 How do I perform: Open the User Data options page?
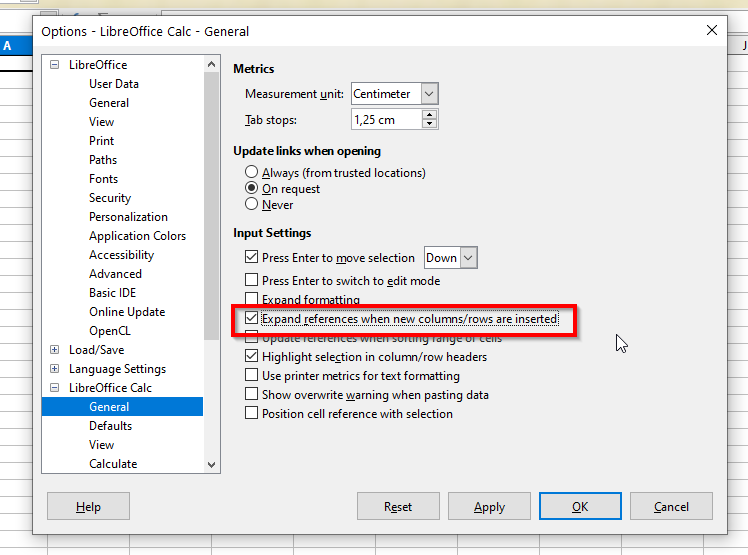(114, 84)
